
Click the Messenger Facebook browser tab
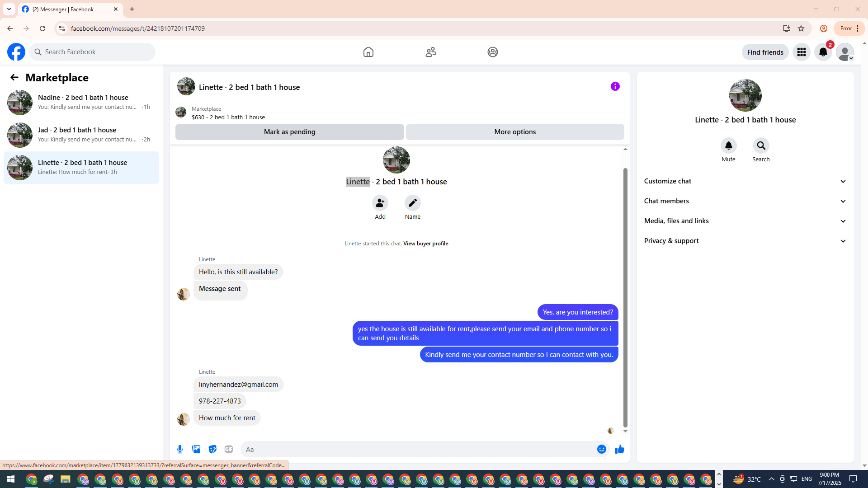point(70,9)
